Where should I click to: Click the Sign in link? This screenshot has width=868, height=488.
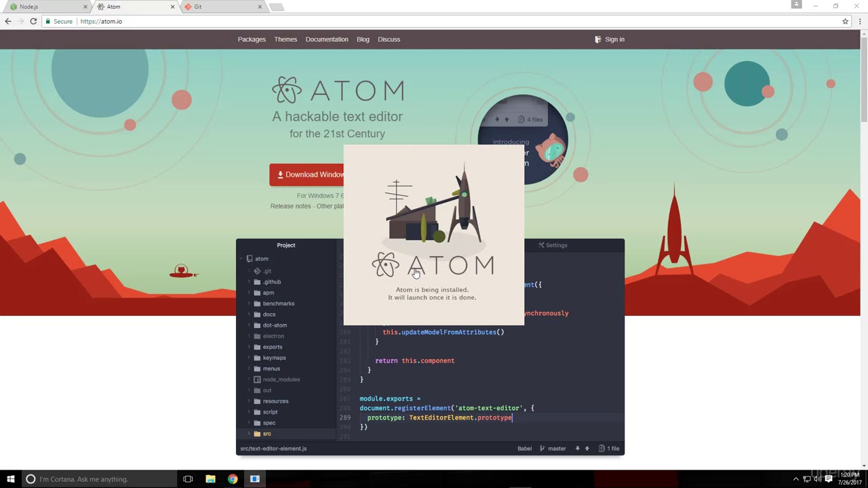[x=610, y=39]
